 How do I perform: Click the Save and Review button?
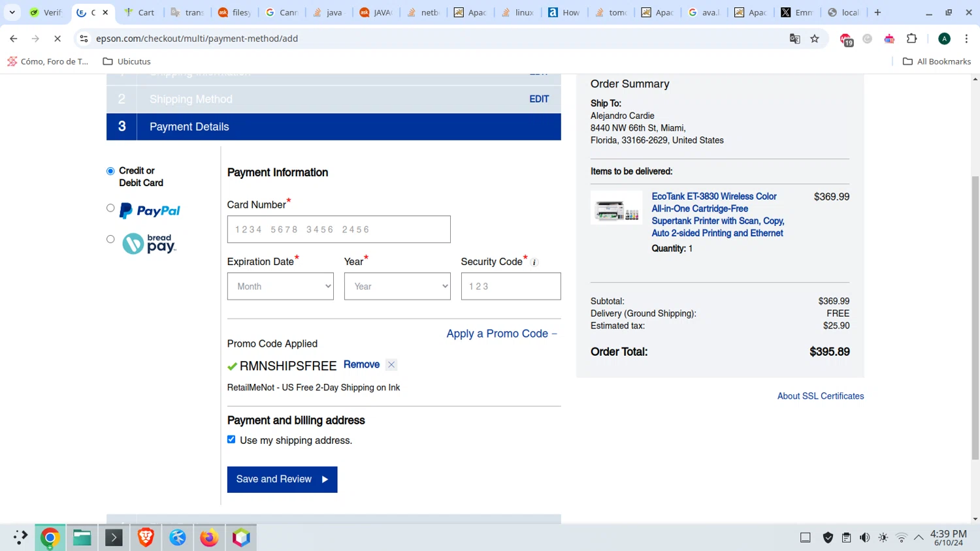coord(282,479)
